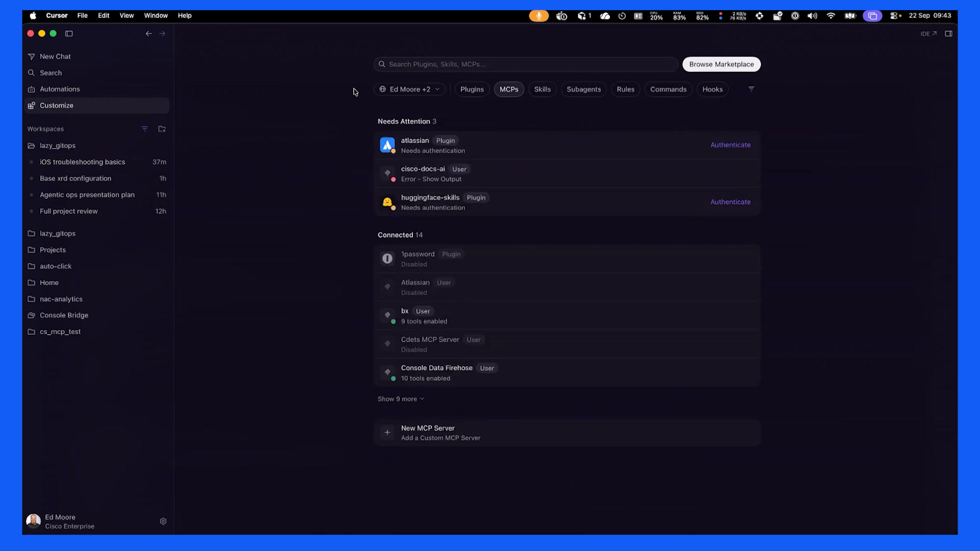Authenticate the huggingface-skills plugin
This screenshot has width=980, height=551.
[730, 202]
